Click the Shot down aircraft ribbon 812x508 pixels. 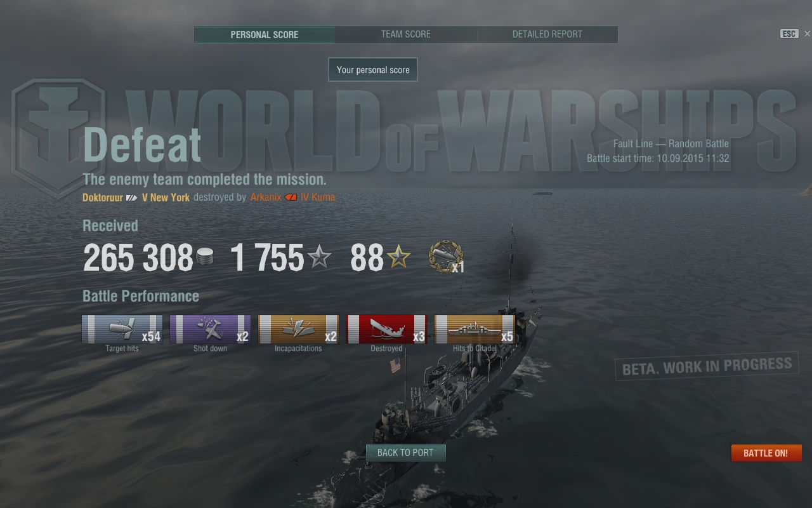click(x=210, y=329)
